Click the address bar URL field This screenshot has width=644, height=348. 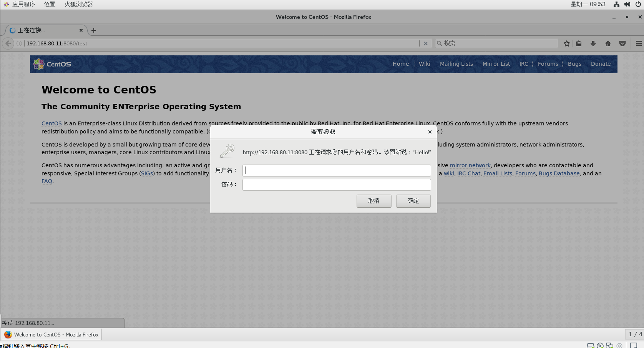pos(222,43)
